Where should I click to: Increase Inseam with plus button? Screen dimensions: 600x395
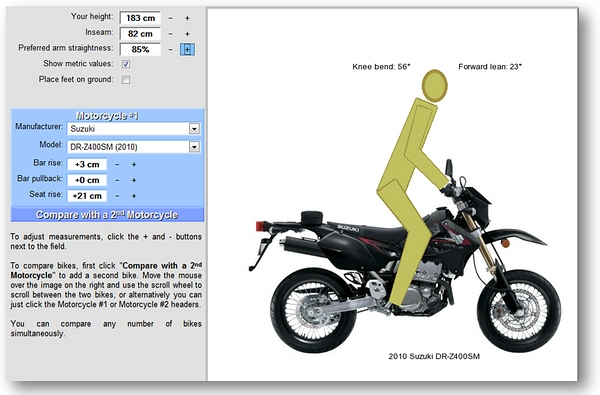pyautogui.click(x=187, y=34)
